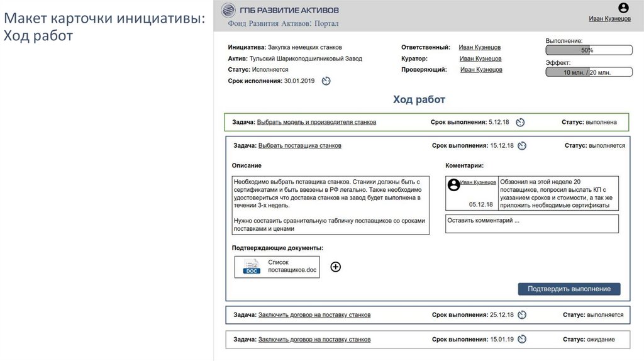This screenshot has height=361, width=644.
Task: Click the Эффект 10 млн. / 20 млн. bar
Action: coord(589,72)
